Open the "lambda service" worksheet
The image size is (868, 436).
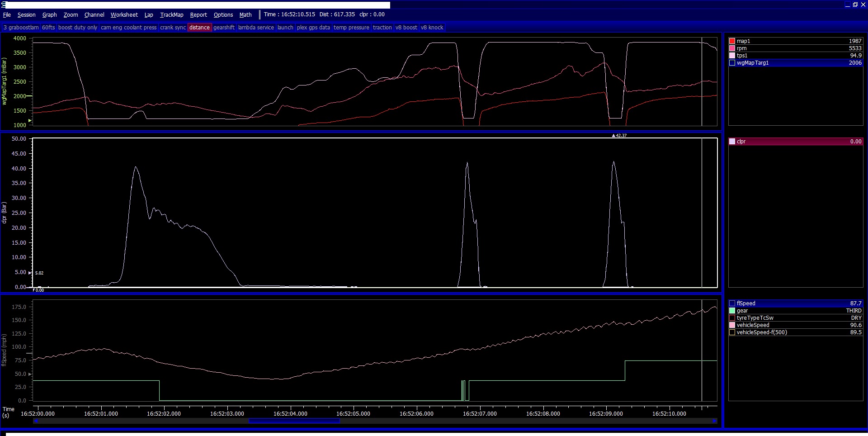click(256, 28)
